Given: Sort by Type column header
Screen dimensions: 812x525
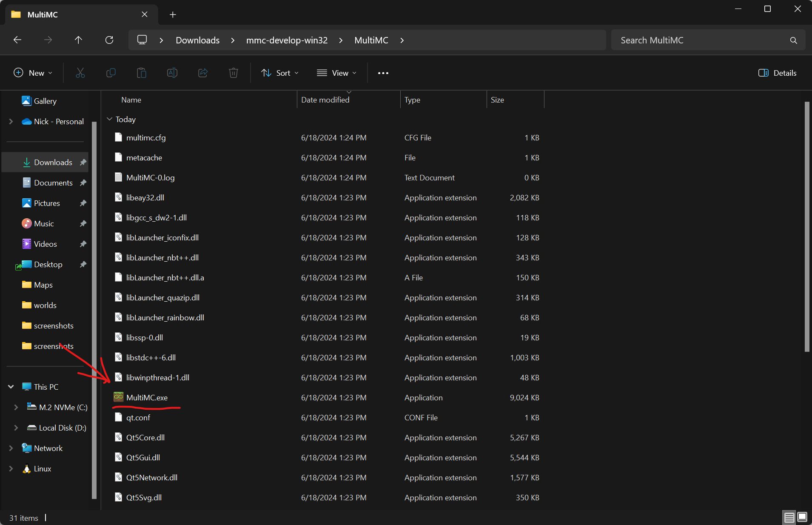Looking at the screenshot, I should [x=412, y=100].
